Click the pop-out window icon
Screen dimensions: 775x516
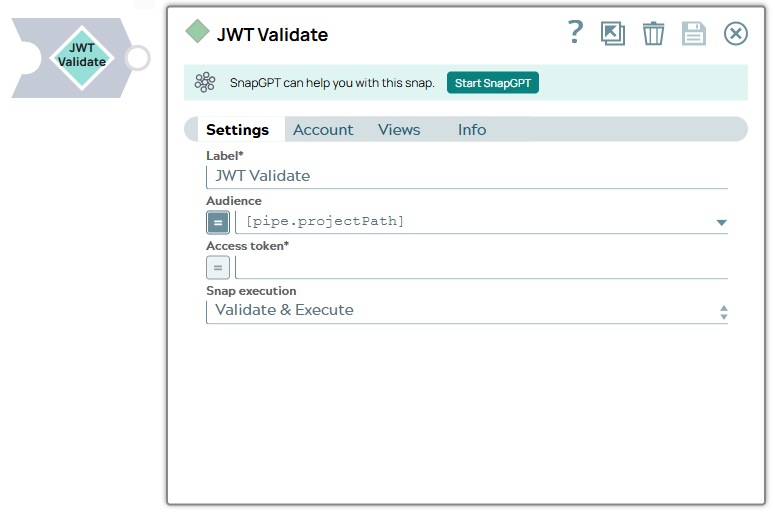[613, 34]
